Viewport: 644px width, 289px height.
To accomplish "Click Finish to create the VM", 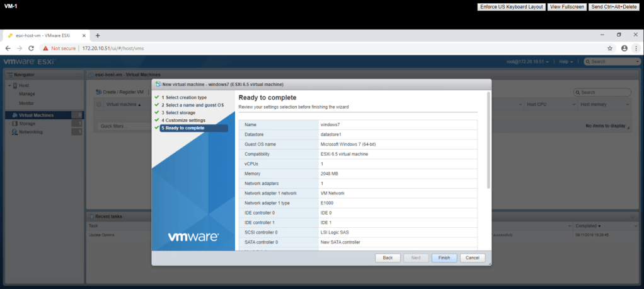I will tap(444, 257).
